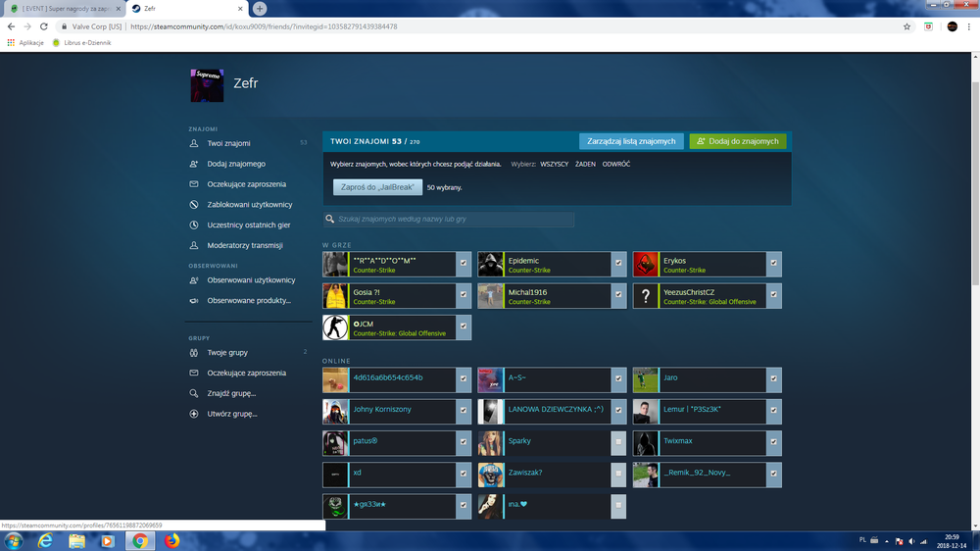Open Oczekujące zaproszenia under Znajomi
Image resolution: width=980 pixels, height=551 pixels.
(x=246, y=184)
